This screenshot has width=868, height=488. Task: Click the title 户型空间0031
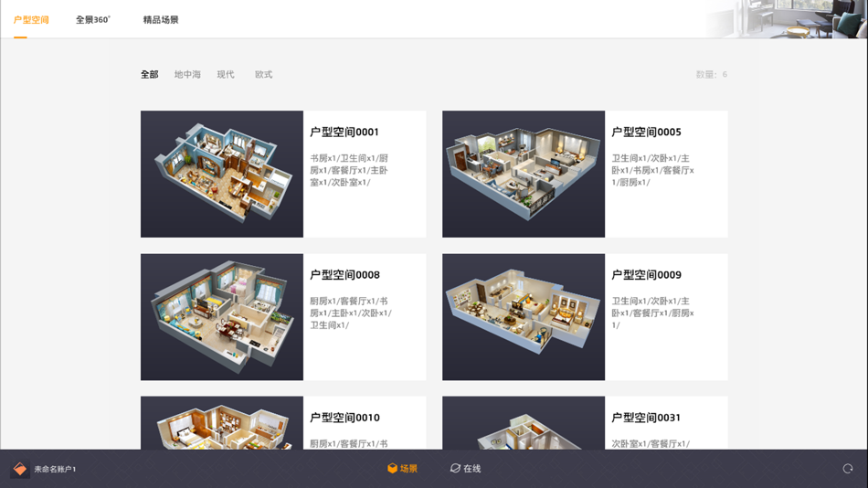coord(646,418)
